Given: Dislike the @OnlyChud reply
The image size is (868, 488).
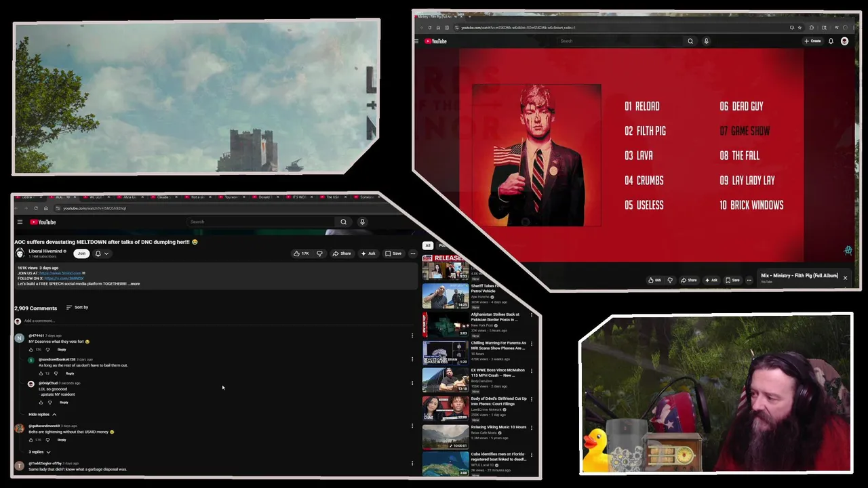Looking at the screenshot, I should pos(50,403).
